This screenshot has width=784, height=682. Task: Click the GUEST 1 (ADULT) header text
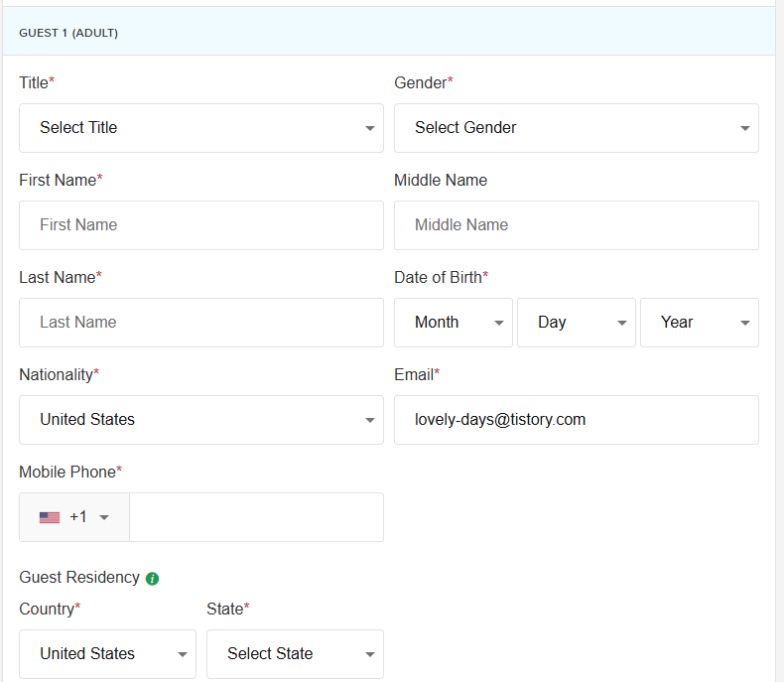[68, 33]
